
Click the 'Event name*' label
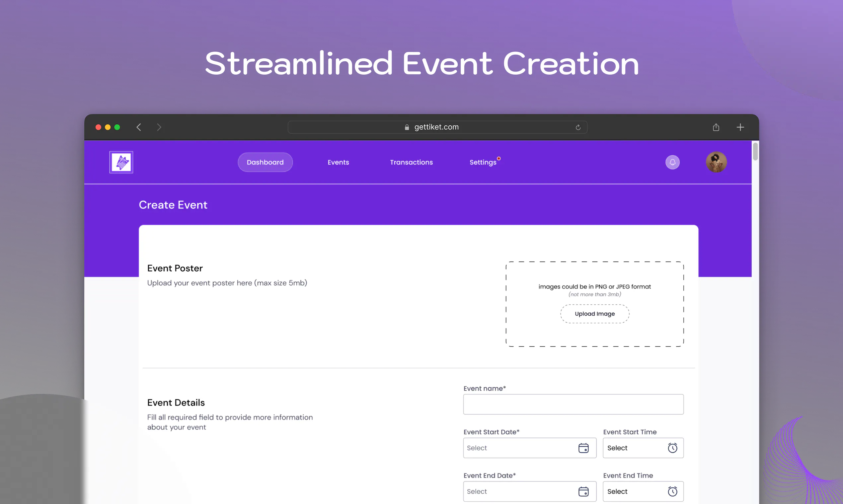(484, 388)
